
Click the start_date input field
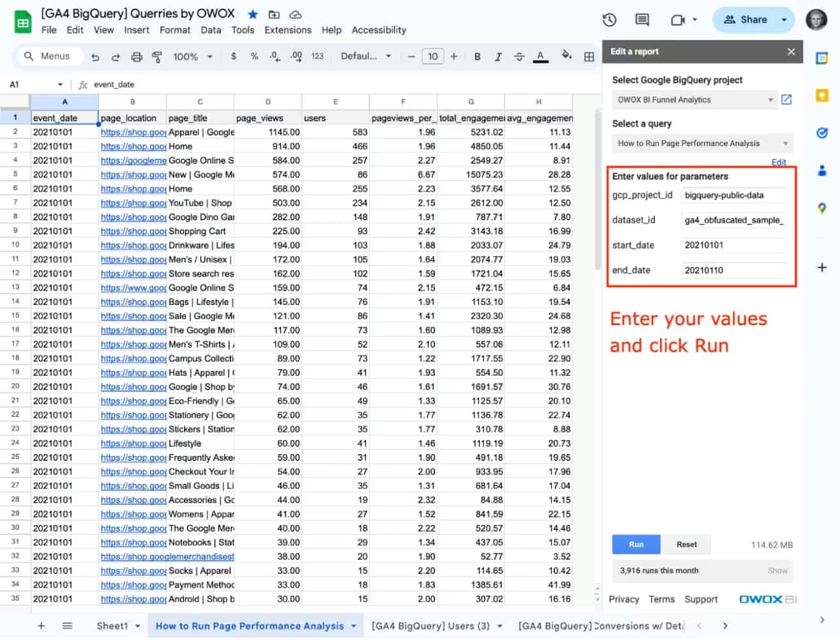point(734,245)
